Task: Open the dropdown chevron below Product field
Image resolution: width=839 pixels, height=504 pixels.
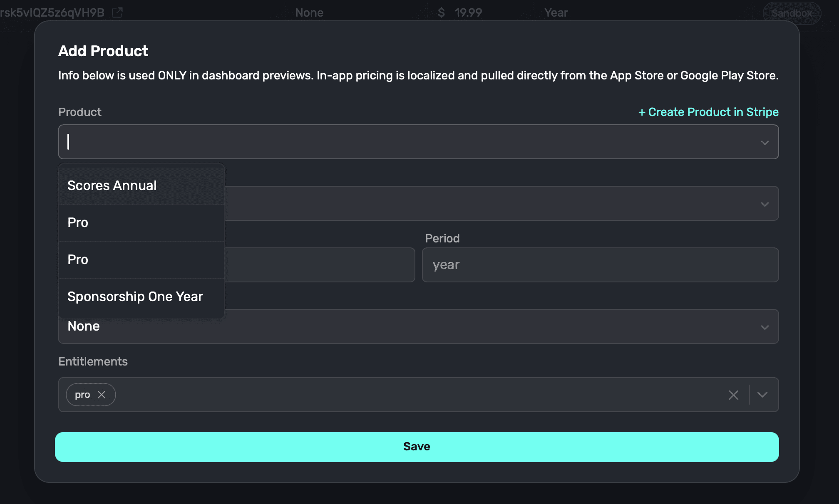Action: (765, 204)
